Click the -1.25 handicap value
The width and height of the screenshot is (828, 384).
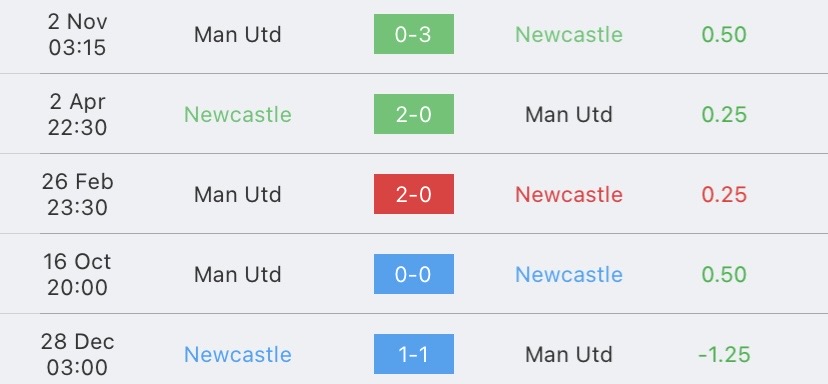pyautogui.click(x=724, y=354)
